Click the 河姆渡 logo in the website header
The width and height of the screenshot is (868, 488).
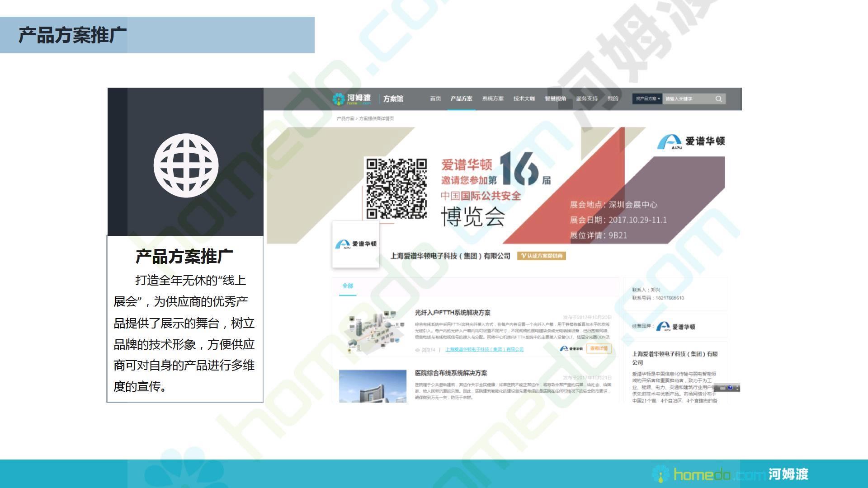[x=352, y=99]
